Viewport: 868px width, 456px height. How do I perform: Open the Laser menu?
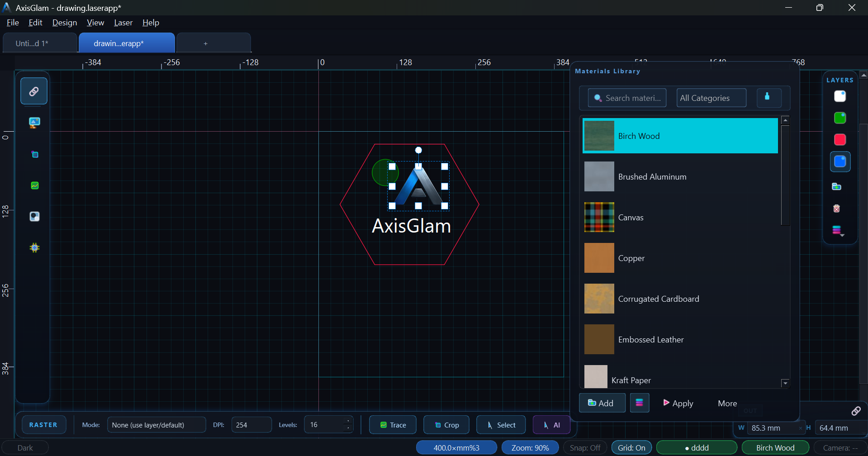click(123, 23)
